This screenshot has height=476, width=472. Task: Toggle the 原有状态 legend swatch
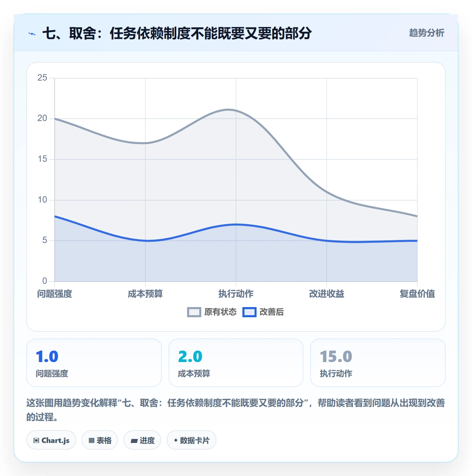click(x=194, y=312)
